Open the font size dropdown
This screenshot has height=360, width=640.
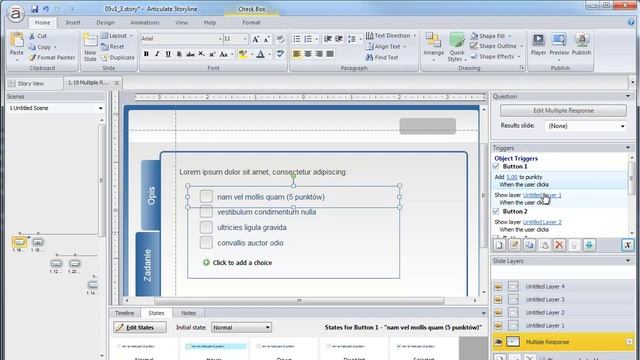tap(245, 39)
